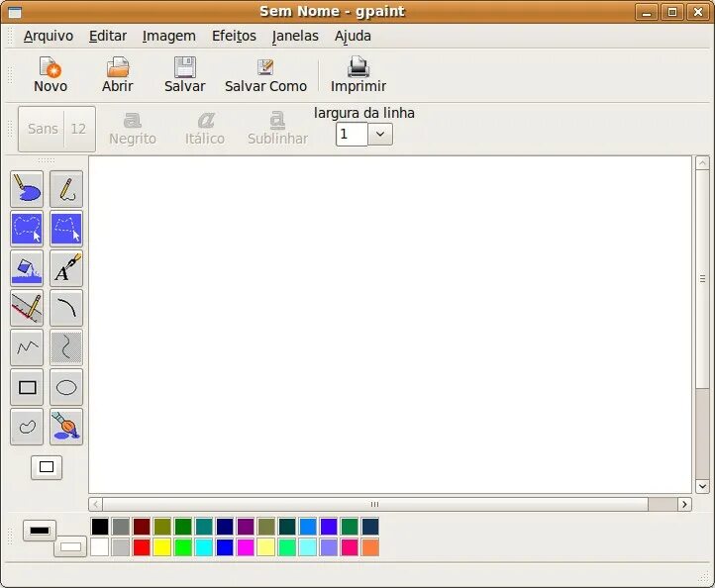The height and width of the screenshot is (588, 715).
Task: Toggle the shape fill mode button
Action: (47, 467)
